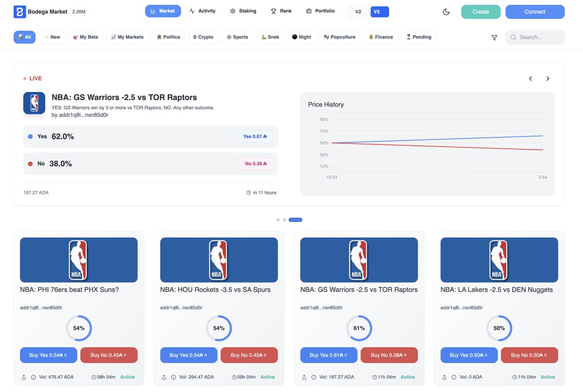
Task: Filter by New markets
Action: point(52,37)
